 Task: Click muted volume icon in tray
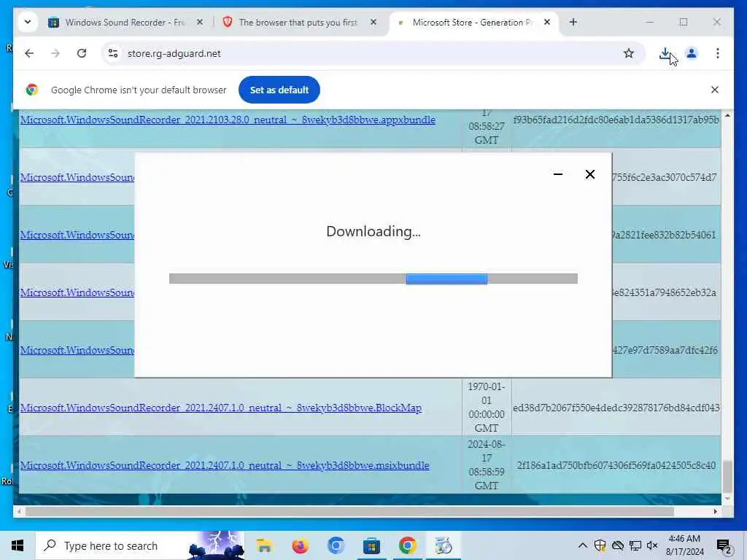tap(652, 545)
